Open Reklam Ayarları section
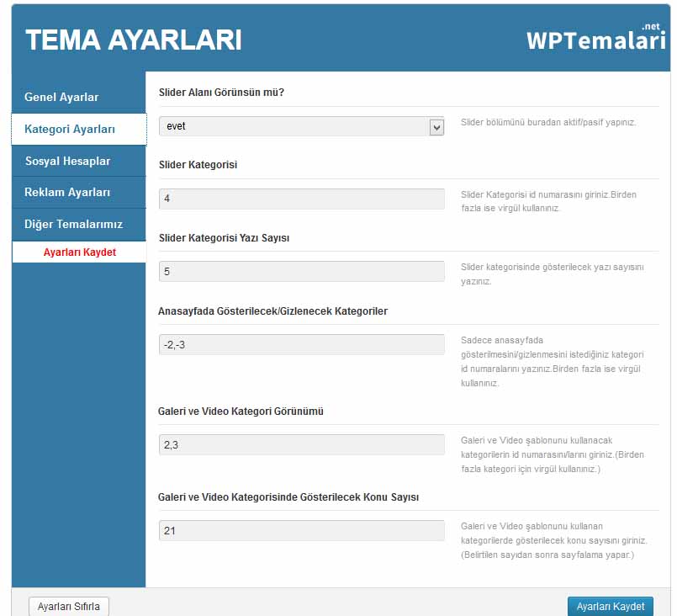This screenshot has width=677, height=616. coord(79,192)
